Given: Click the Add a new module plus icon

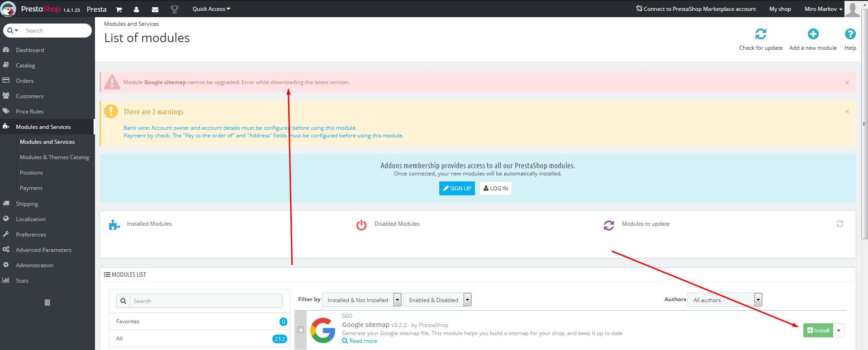Looking at the screenshot, I should coord(813,34).
